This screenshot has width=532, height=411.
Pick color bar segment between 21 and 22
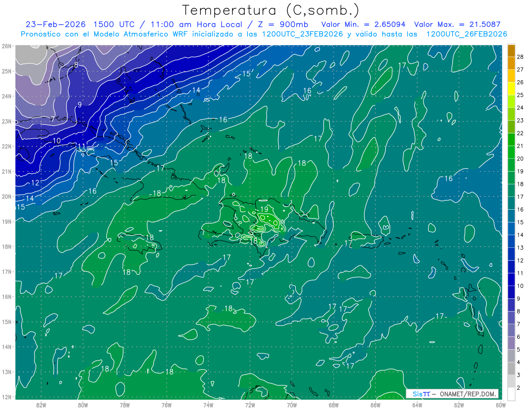[511, 139]
